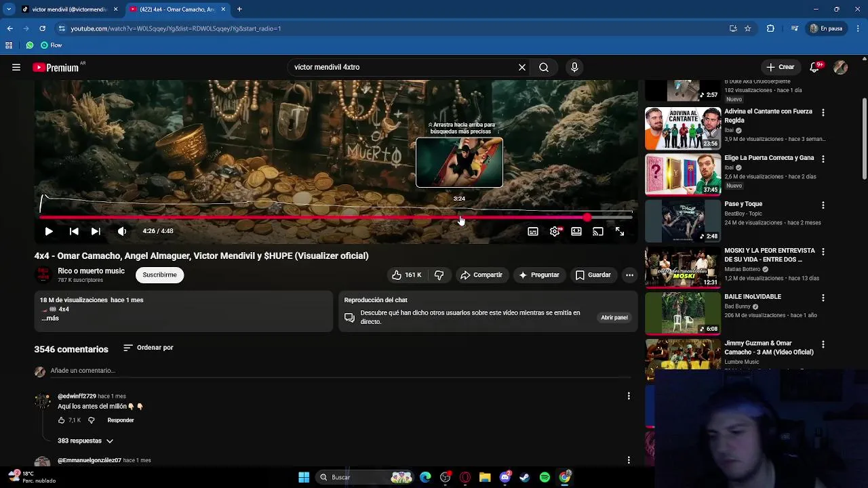Open @edwinff2729's profile link
The height and width of the screenshot is (488, 868).
77,396
